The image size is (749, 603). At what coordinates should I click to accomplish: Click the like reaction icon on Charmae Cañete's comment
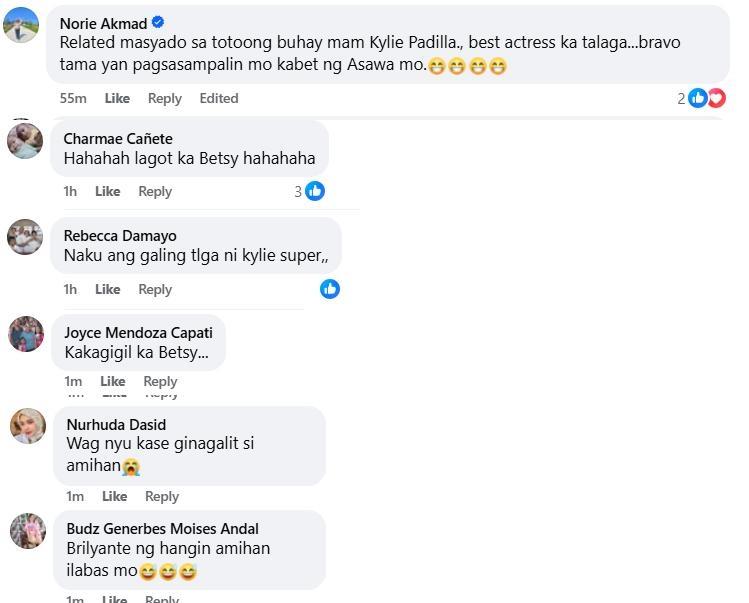tap(315, 191)
